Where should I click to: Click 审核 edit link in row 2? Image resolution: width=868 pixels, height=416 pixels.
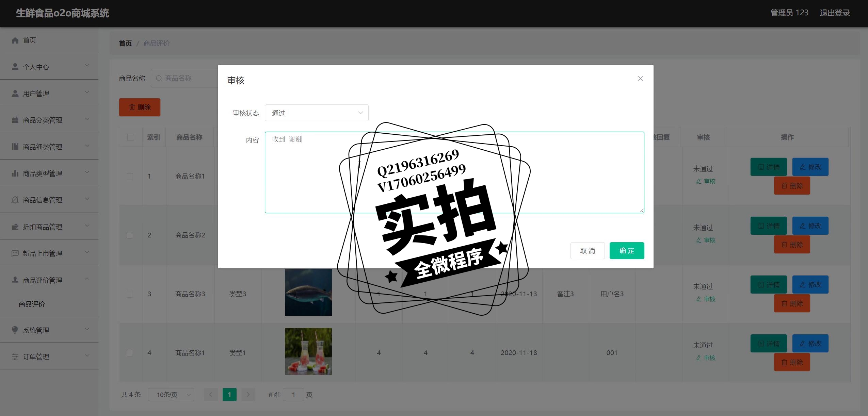pos(706,240)
